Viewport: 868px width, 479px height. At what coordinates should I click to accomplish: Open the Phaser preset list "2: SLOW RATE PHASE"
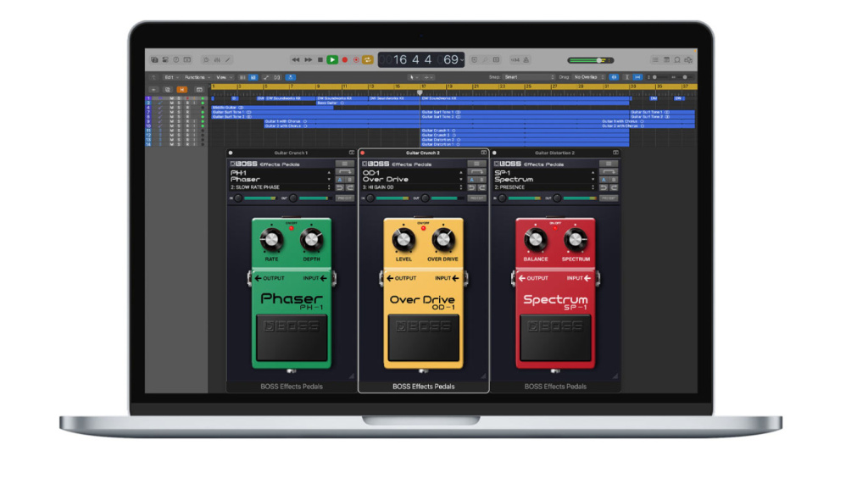(281, 187)
